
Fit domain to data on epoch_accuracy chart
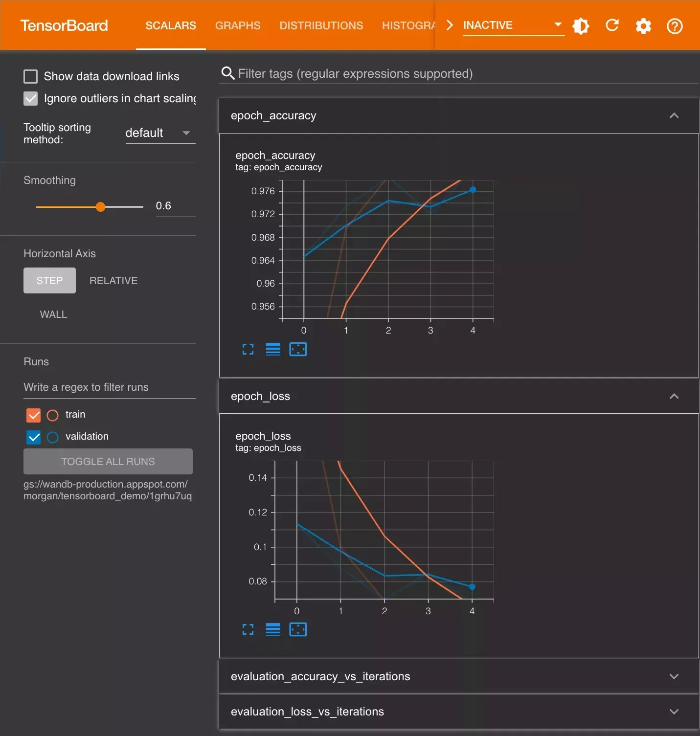pos(298,349)
